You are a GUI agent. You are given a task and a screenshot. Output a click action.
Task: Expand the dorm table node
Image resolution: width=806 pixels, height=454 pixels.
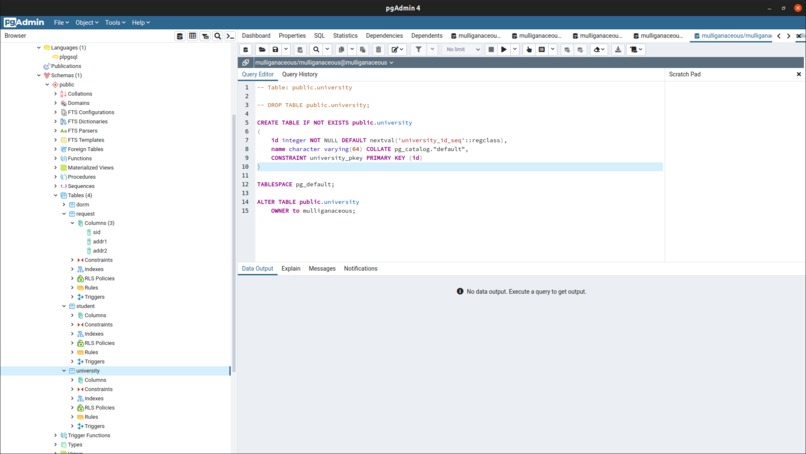point(64,205)
